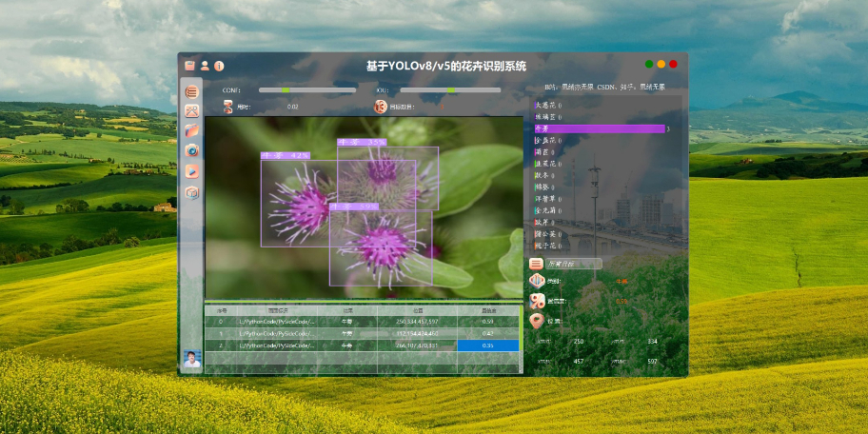Click the yellow window control button
This screenshot has width=868, height=434.
[x=661, y=64]
